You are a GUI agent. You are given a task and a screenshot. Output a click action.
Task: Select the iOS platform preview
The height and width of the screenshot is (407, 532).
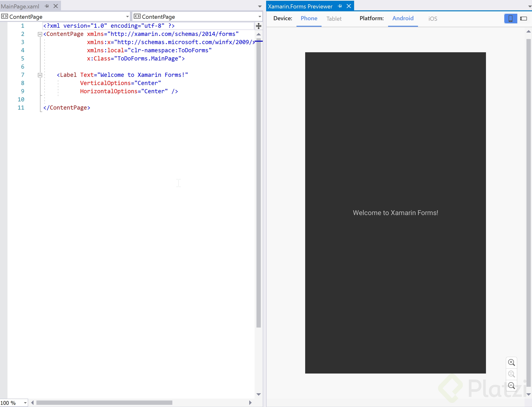tap(433, 19)
